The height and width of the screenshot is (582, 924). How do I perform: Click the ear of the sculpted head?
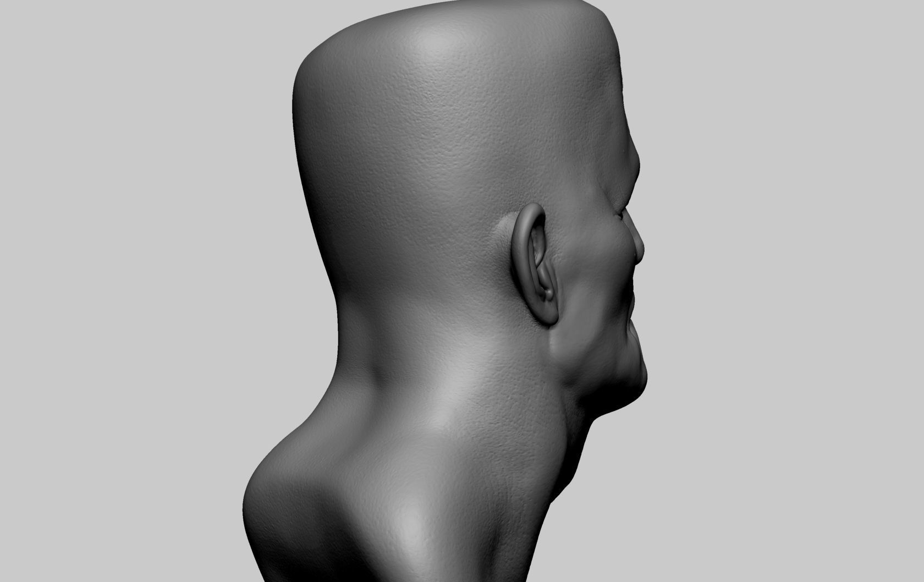536,263
